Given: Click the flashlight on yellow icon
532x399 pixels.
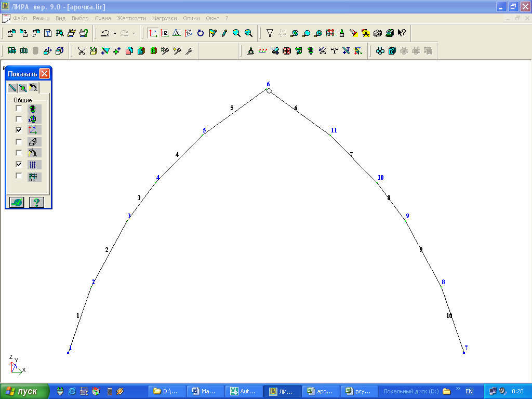Looking at the screenshot, I should pos(353,33).
